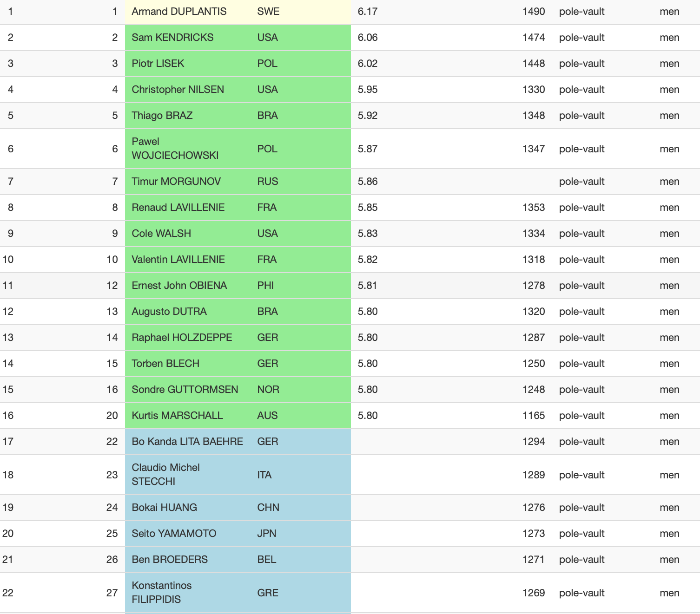This screenshot has height=614, width=700.
Task: Click Konstantinos FILIPPIDIS entry
Action: tap(161, 593)
